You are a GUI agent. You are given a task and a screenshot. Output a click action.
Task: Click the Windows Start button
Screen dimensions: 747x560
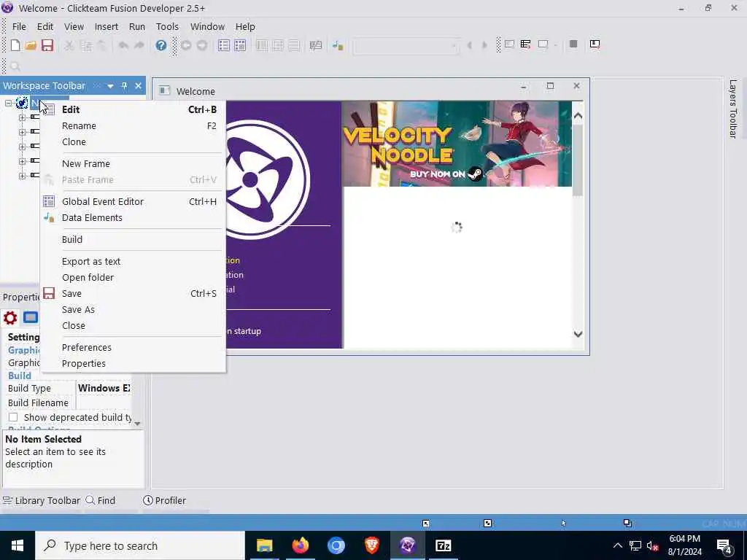coord(18,545)
